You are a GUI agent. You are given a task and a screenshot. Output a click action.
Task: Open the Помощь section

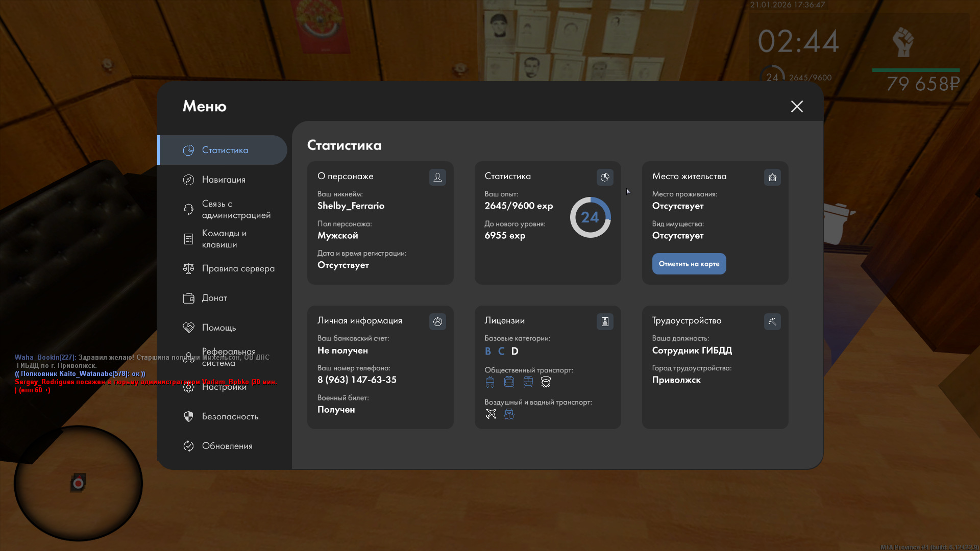pyautogui.click(x=218, y=328)
